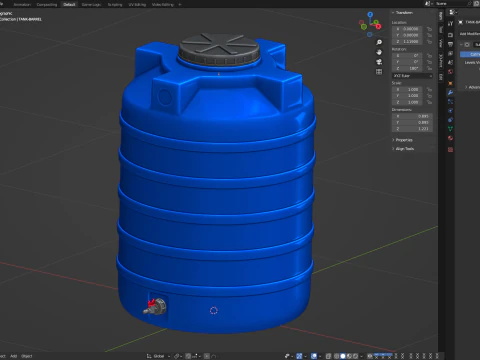Toggle lock on Rotation Y

[429, 62]
